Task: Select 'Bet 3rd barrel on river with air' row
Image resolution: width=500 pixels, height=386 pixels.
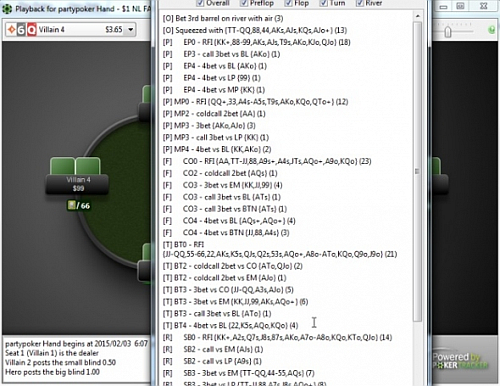Action: click(223, 18)
